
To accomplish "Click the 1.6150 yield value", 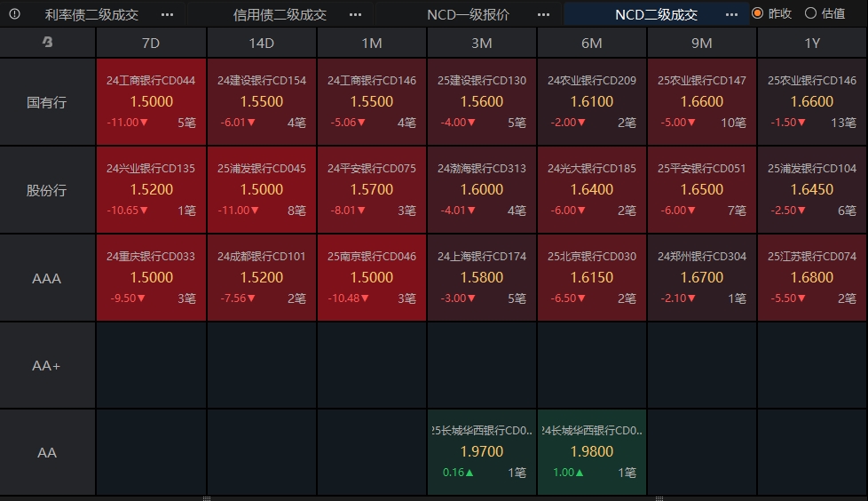I will [x=592, y=278].
